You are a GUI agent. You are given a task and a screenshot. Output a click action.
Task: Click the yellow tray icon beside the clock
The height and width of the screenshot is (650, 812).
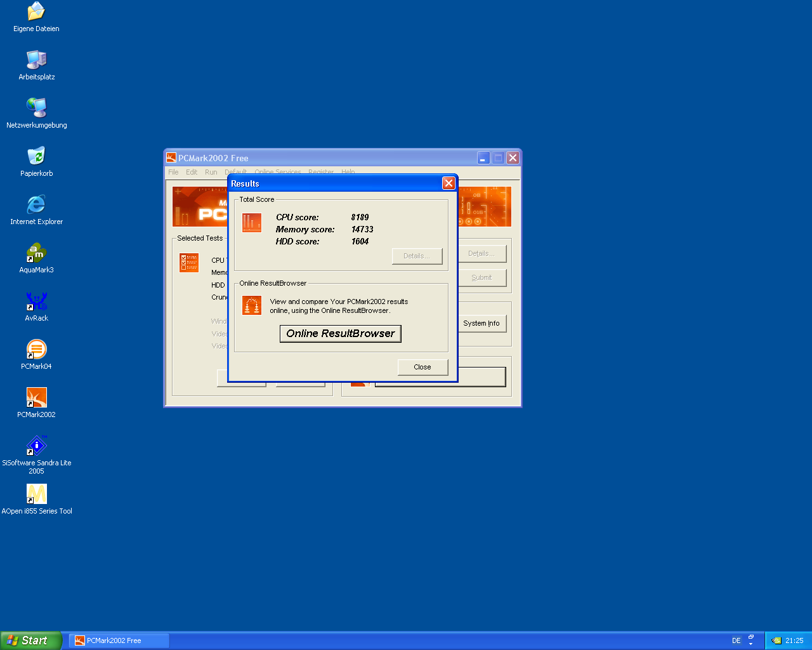[776, 640]
